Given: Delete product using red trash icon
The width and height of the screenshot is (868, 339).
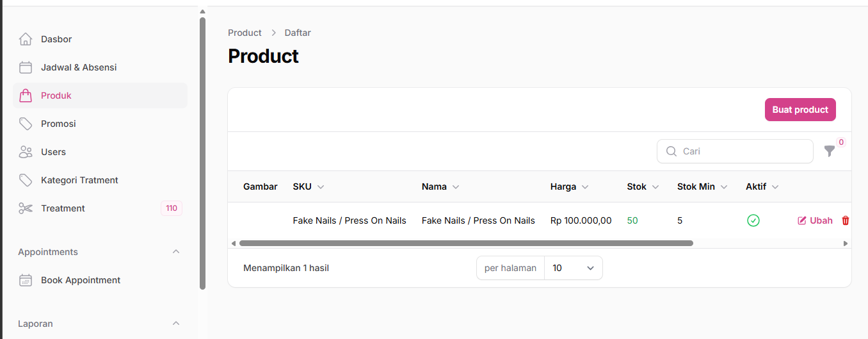Looking at the screenshot, I should (845, 220).
